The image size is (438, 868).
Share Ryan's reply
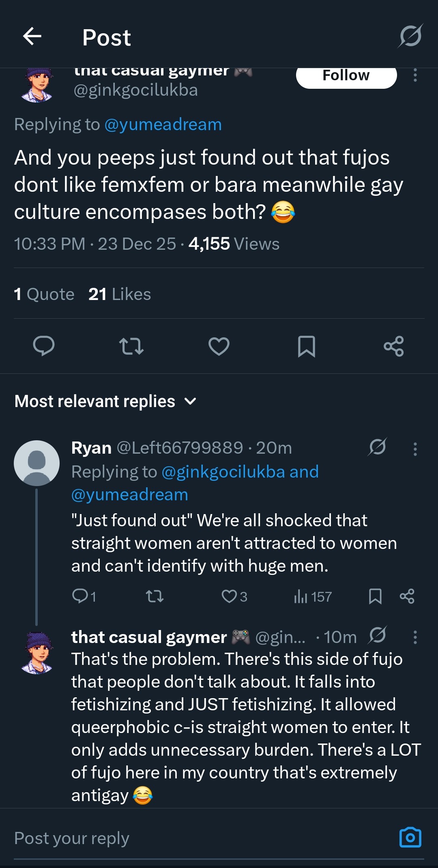407,596
